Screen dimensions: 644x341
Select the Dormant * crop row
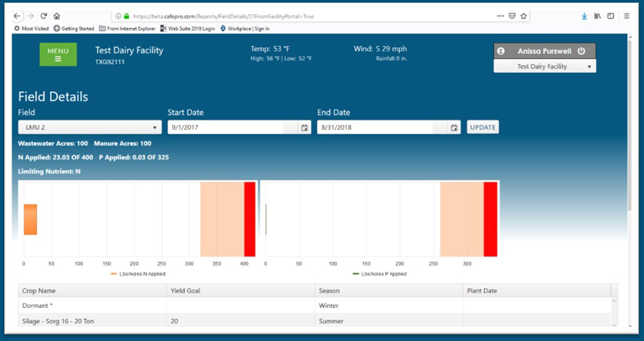pos(315,306)
